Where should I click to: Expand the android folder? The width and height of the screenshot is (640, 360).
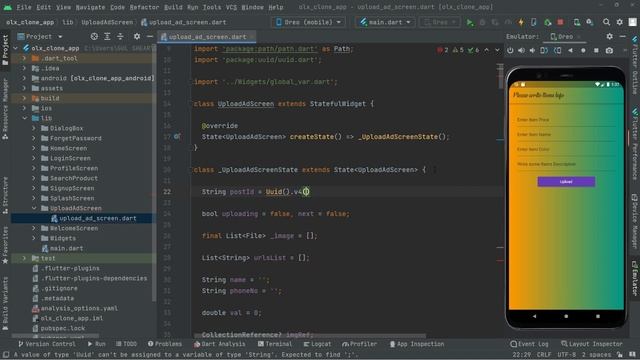tap(24, 78)
